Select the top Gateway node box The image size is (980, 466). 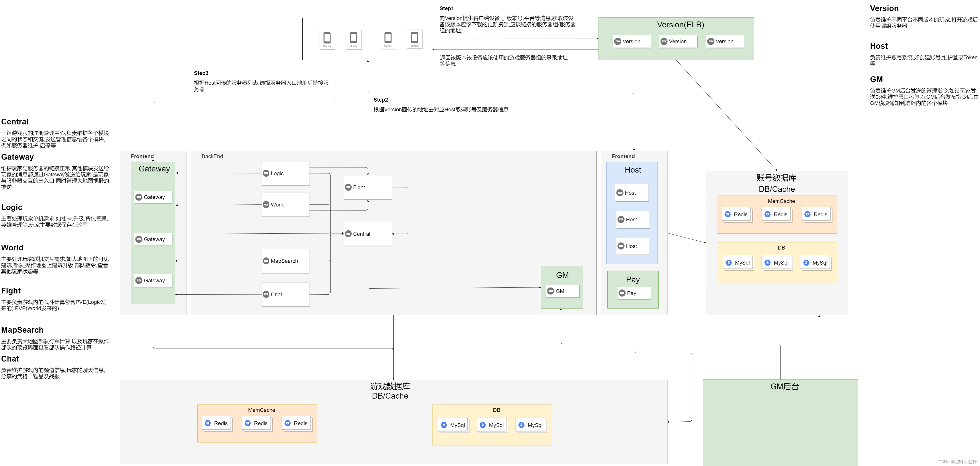click(x=153, y=197)
